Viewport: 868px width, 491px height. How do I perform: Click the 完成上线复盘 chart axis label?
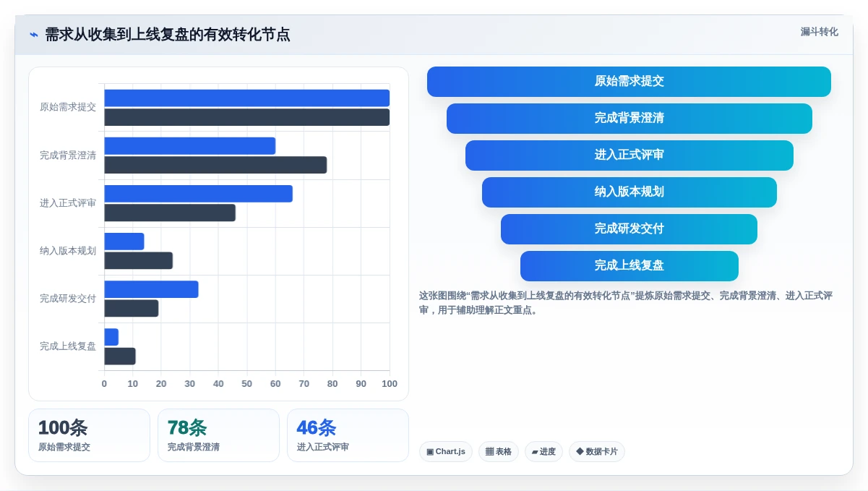point(68,346)
